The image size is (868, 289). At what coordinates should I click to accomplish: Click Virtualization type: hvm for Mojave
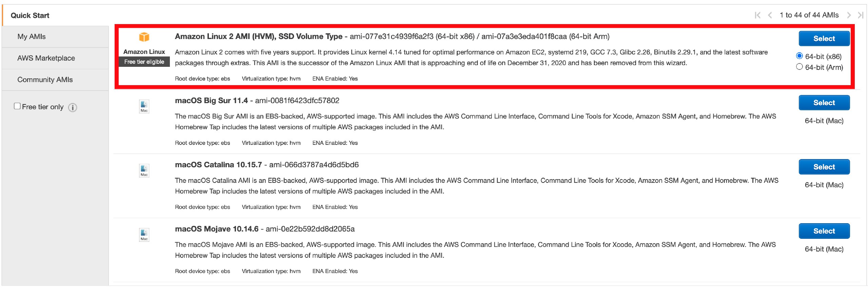[x=271, y=271]
